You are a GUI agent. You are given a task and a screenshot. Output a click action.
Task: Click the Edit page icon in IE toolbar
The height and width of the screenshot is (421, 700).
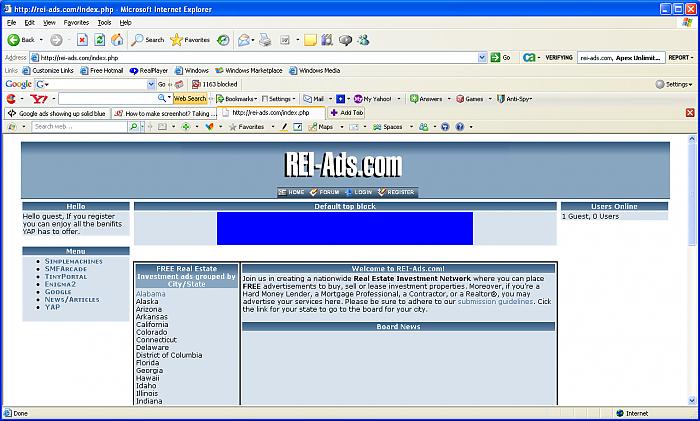tap(285, 40)
